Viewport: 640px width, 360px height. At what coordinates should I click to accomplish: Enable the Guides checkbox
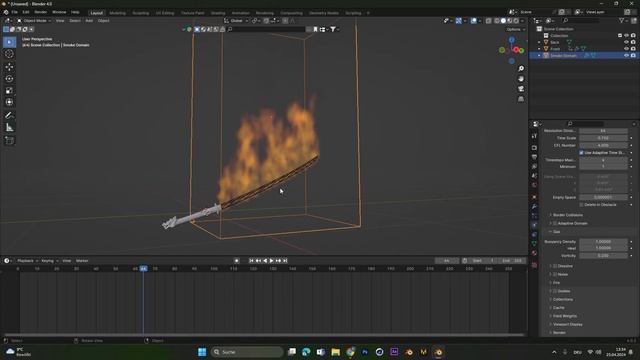pyautogui.click(x=555, y=291)
